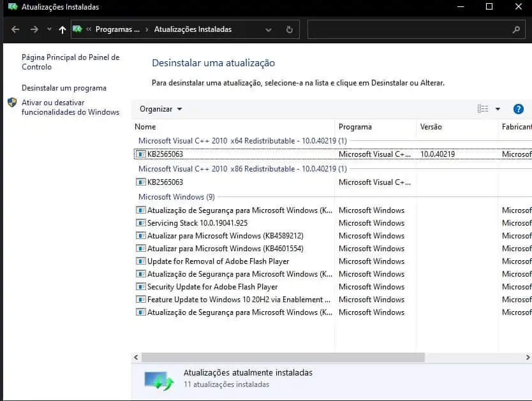Screen dimensions: 532x401
Task: Select 'Feature Update to Windows 10 20H2' entry
Action: 333,300
